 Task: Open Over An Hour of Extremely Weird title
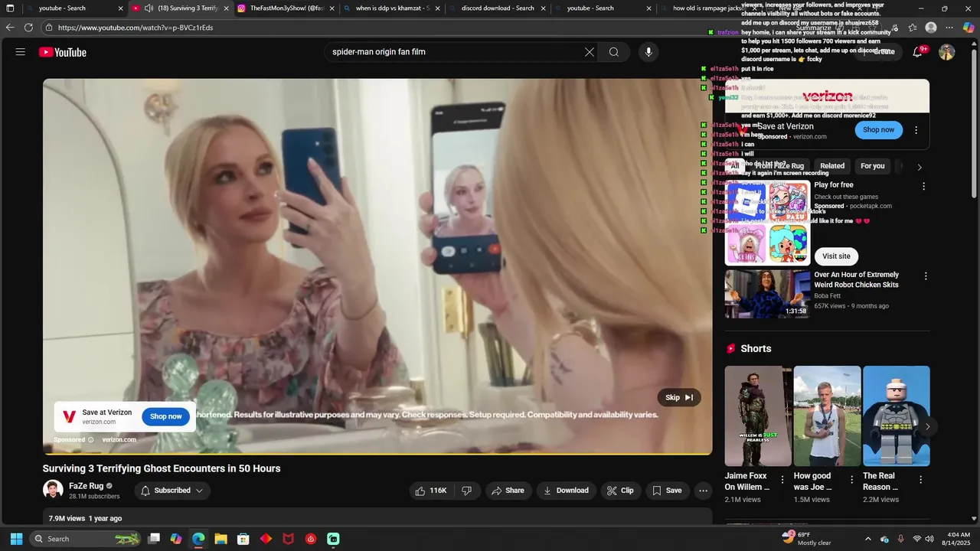point(857,279)
